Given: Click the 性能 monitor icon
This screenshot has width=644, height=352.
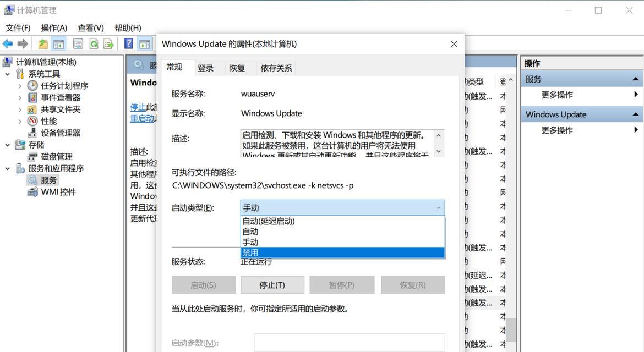Looking at the screenshot, I should 32,121.
